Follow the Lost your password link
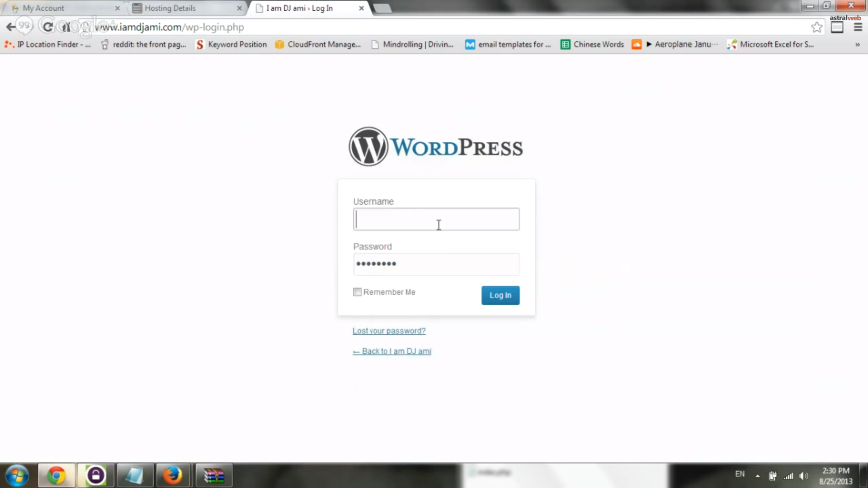The image size is (868, 488). coord(389,331)
